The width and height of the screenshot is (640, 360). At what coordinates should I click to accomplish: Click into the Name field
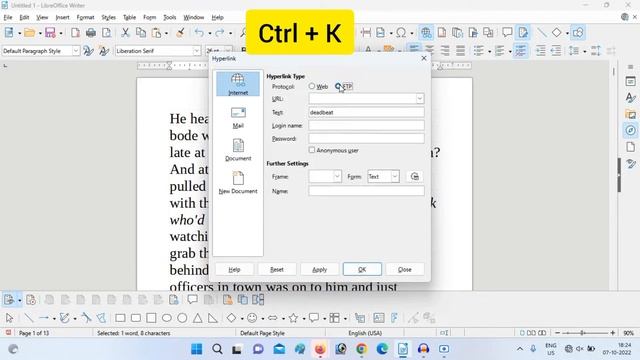(x=366, y=191)
